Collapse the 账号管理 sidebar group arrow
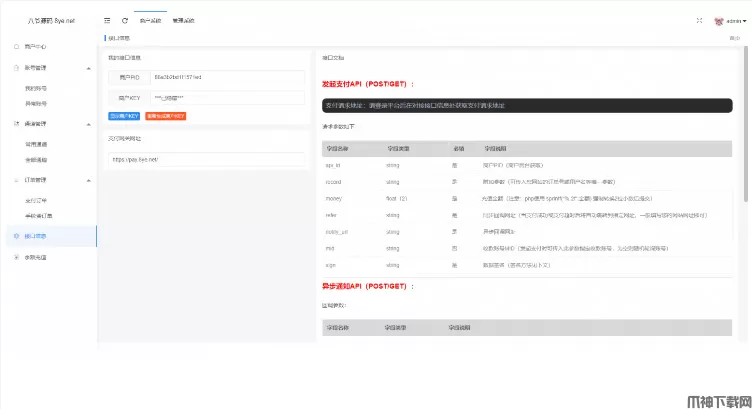 tap(86, 68)
